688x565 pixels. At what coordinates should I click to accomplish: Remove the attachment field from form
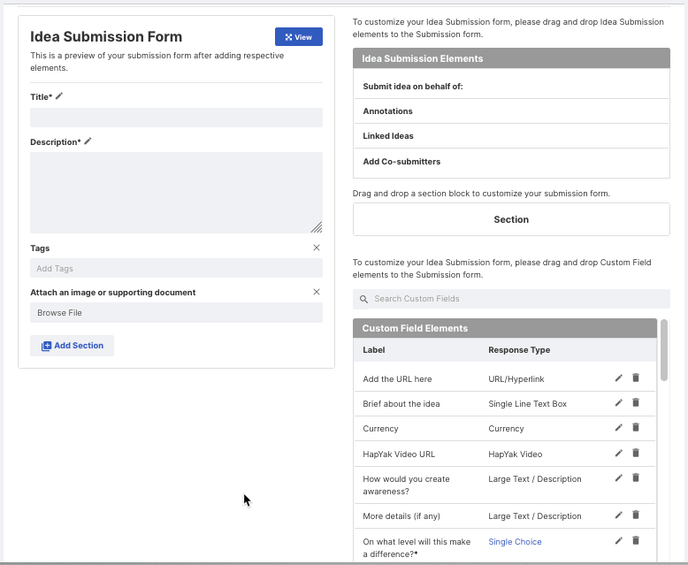click(x=316, y=292)
